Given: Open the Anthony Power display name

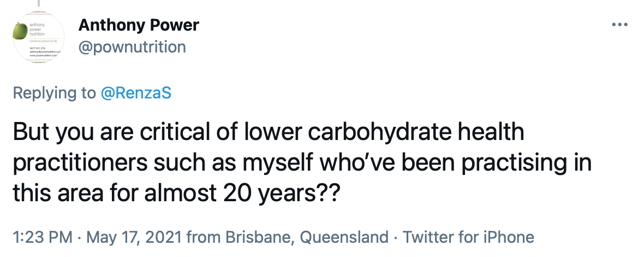Looking at the screenshot, I should (139, 25).
